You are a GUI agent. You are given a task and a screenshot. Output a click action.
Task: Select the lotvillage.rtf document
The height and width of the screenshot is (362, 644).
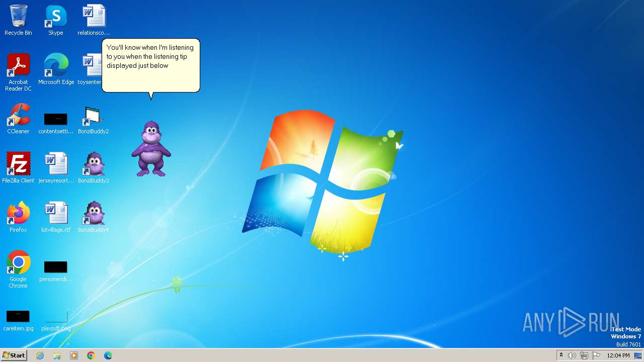56,217
